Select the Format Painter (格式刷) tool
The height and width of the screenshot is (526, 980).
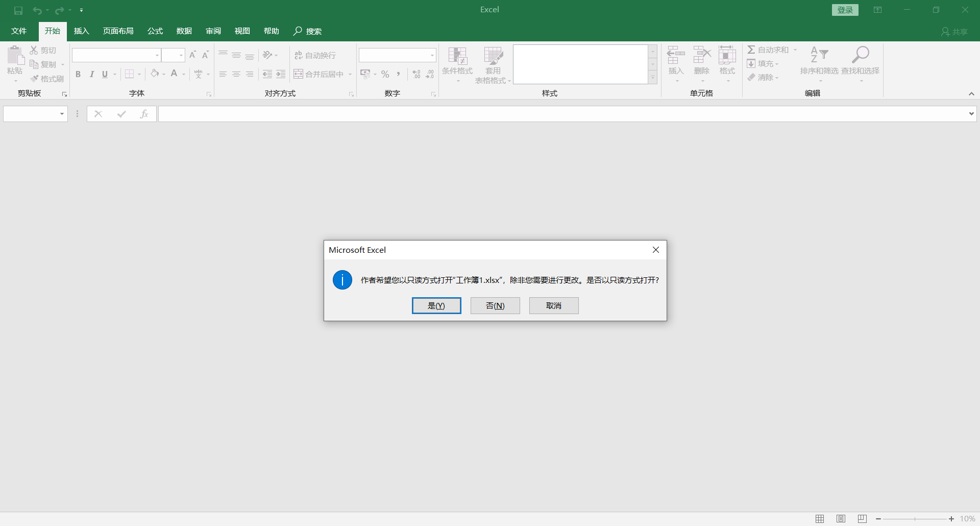[x=47, y=78]
